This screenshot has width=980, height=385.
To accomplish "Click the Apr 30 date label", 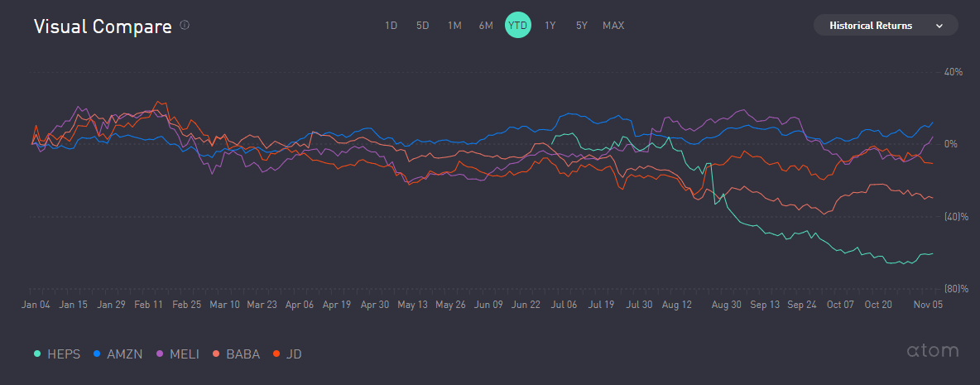I will point(377,305).
